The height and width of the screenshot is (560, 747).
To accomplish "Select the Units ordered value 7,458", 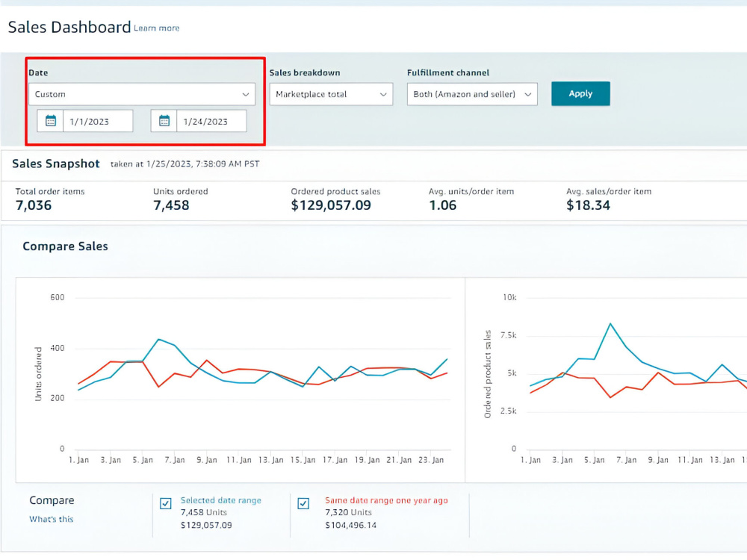I will [171, 205].
